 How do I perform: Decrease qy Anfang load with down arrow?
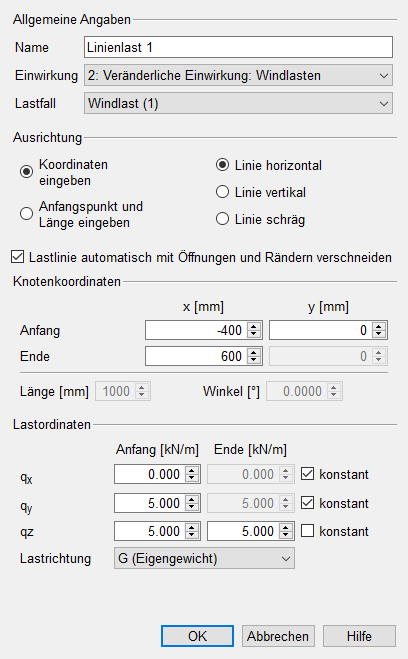[192, 507]
